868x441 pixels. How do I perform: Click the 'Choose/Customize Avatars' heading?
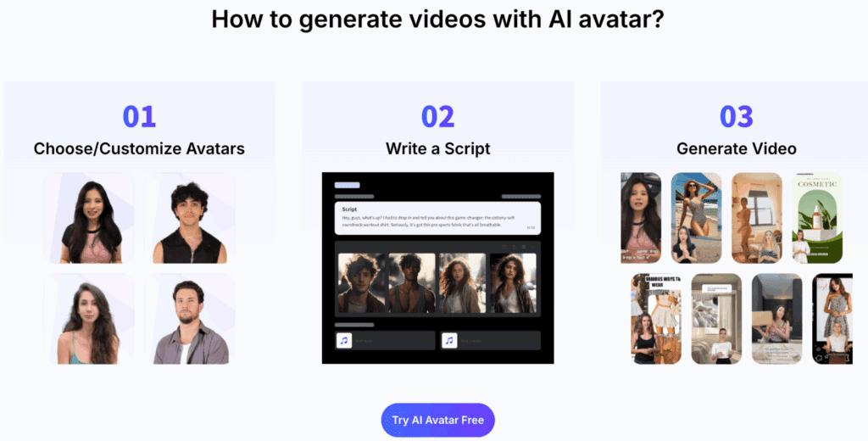pyautogui.click(x=139, y=148)
